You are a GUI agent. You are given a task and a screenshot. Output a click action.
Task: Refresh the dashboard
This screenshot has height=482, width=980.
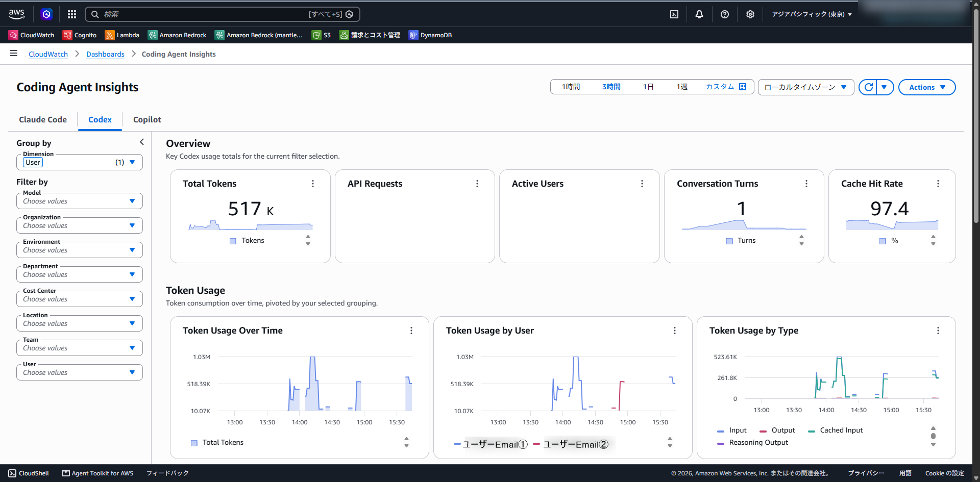868,87
